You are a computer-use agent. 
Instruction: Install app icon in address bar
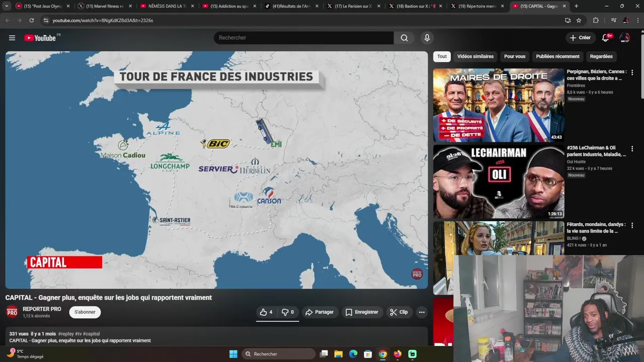568,20
